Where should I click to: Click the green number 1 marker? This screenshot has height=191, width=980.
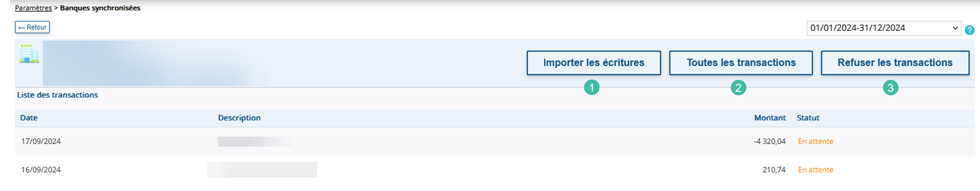pyautogui.click(x=591, y=87)
